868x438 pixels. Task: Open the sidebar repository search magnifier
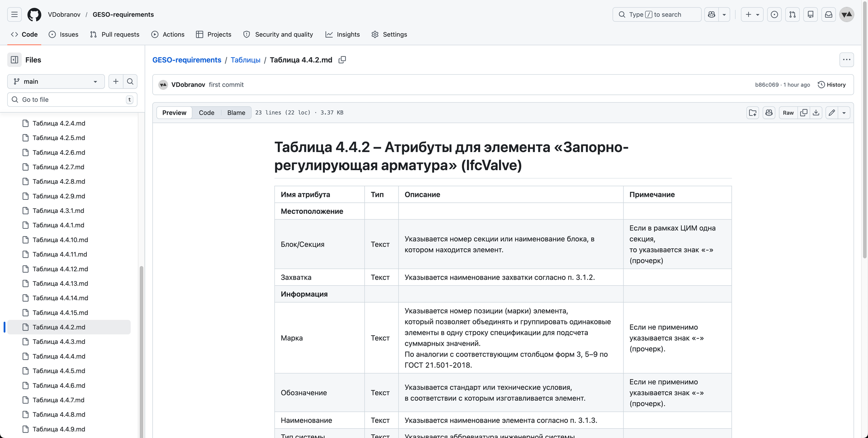[131, 81]
